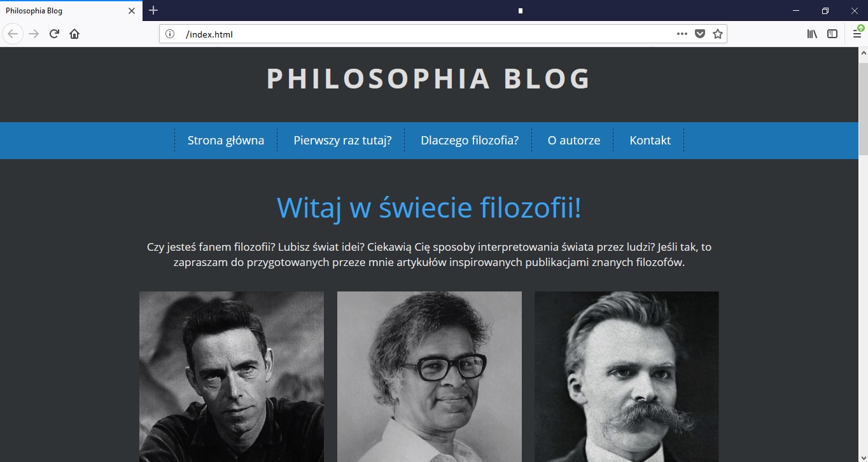Toggle the sidebar view icon

click(832, 34)
